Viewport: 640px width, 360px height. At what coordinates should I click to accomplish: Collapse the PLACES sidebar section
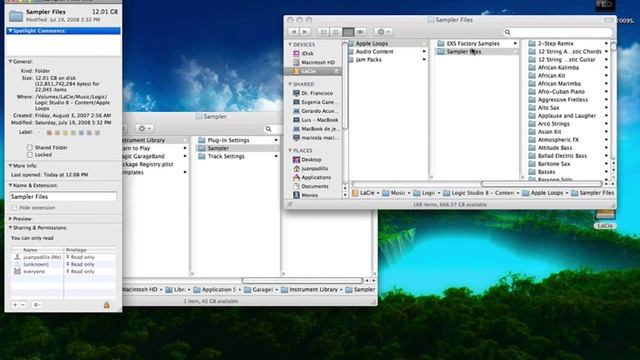[290, 150]
